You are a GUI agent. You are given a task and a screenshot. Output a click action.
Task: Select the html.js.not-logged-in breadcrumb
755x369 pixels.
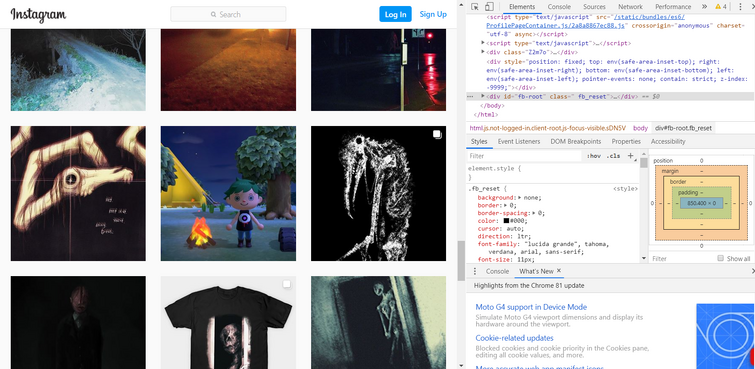pos(547,128)
